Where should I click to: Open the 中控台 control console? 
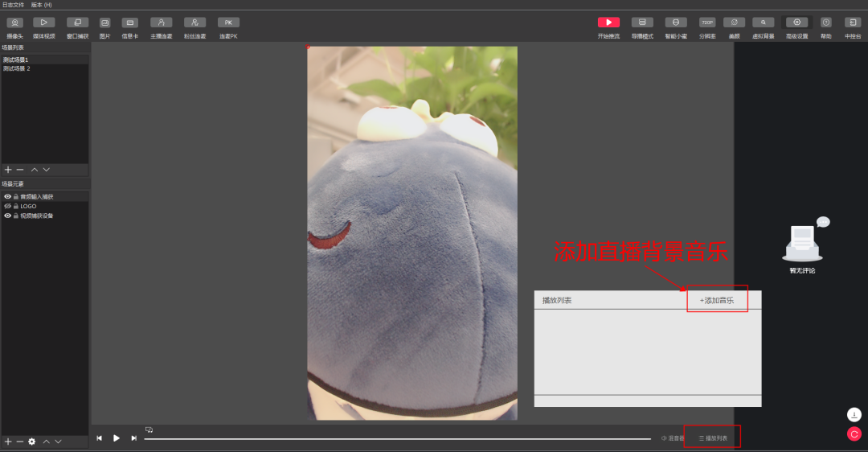[x=853, y=27]
